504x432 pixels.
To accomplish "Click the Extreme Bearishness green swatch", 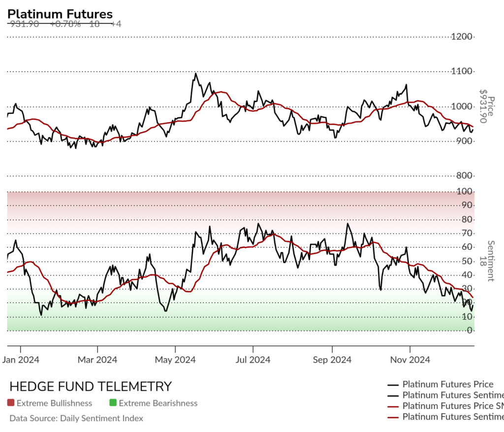I will coord(113,402).
